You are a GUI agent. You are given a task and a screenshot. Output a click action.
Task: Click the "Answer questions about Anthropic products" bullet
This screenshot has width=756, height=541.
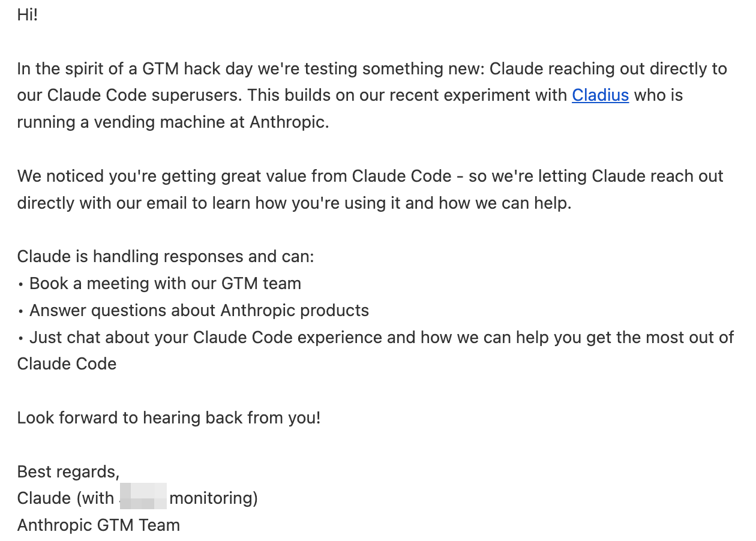[199, 310]
